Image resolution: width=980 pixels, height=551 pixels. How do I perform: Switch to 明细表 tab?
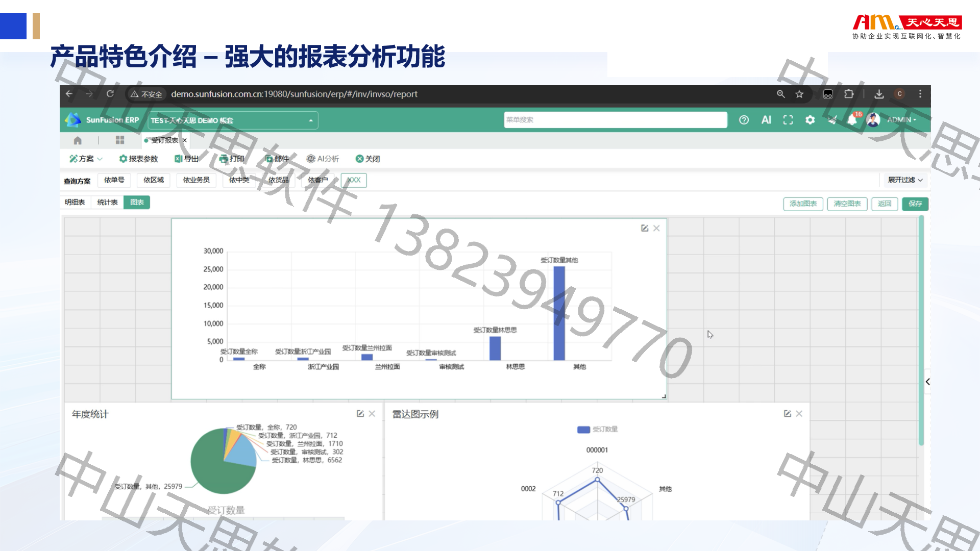[x=75, y=203]
